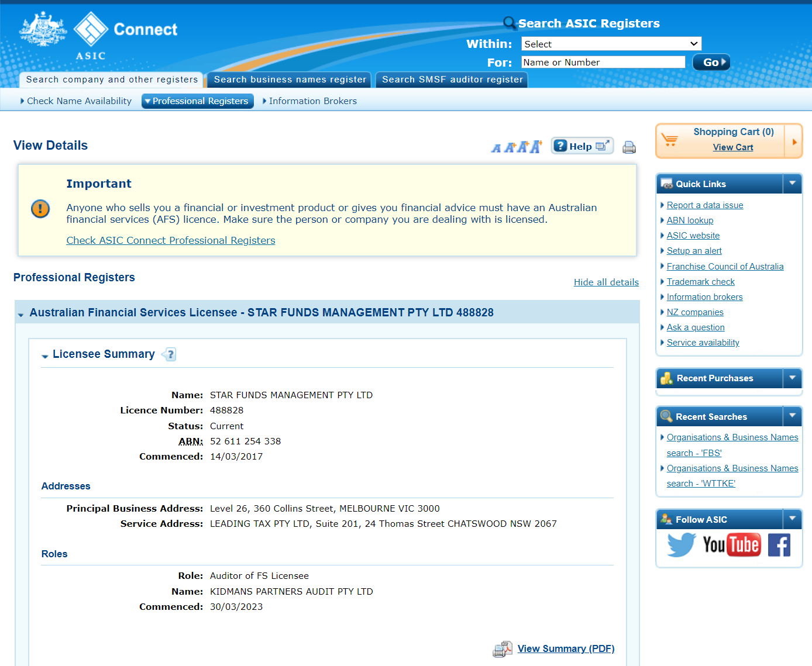812x666 pixels.
Task: Click the Status value Current
Action: pos(227,426)
